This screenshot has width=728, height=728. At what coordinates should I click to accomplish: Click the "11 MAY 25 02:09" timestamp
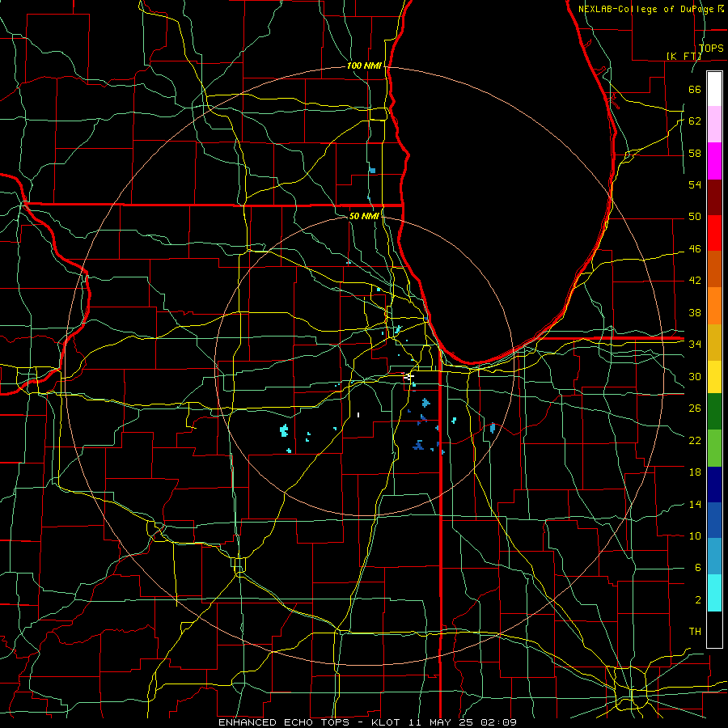click(463, 722)
